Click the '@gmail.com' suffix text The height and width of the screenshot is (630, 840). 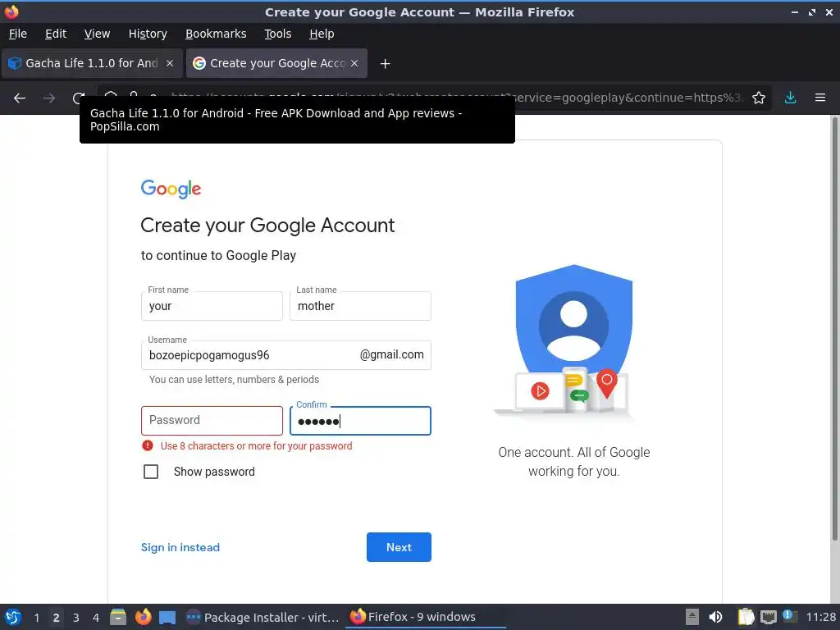click(391, 354)
